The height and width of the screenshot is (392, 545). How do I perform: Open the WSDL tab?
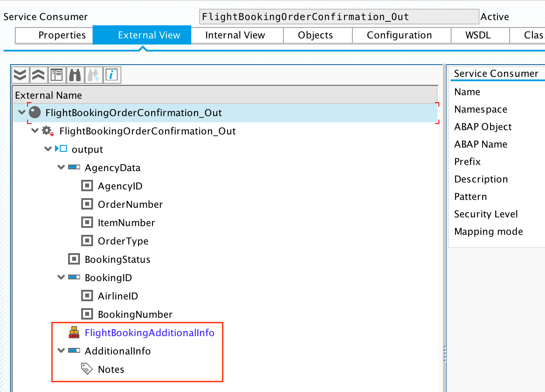(479, 35)
